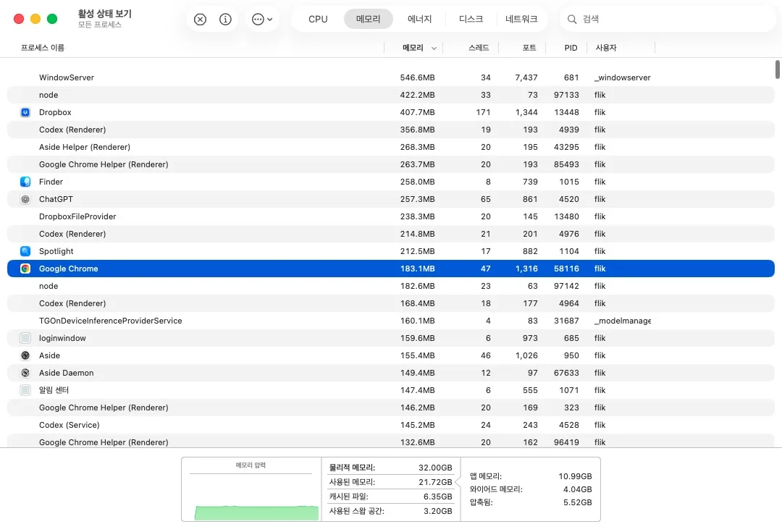Screen dimensions: 782x532
Task: Click the Aside app icon
Action: tap(25, 355)
